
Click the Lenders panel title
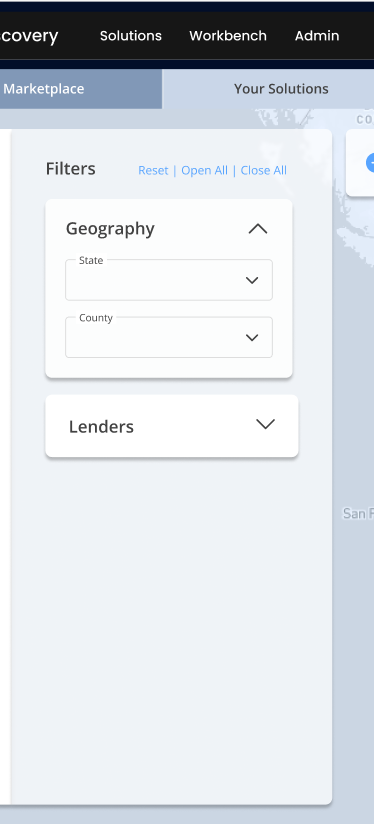point(101,427)
